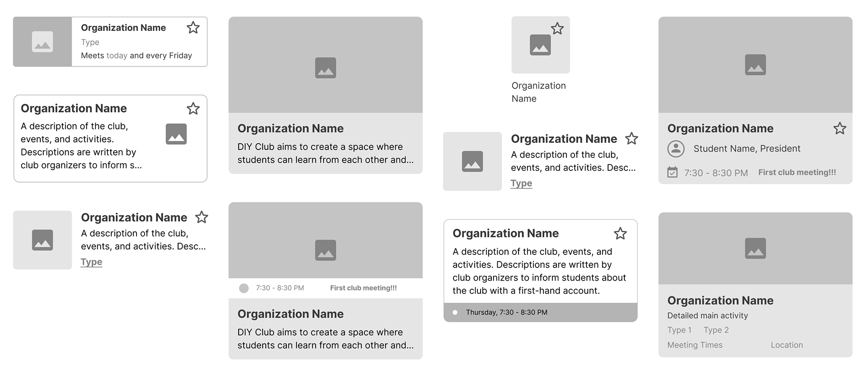The image size is (868, 371).
Task: Click the description ending 'club organizers to inform s...'
Action: coord(81,146)
